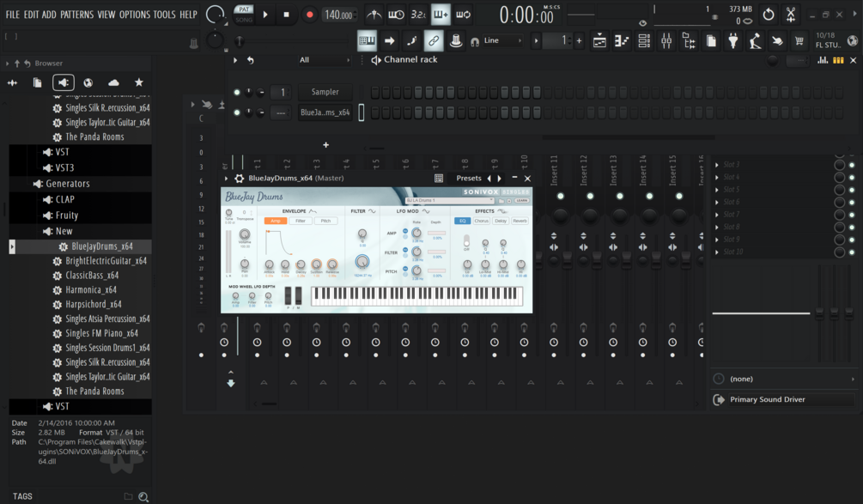Image resolution: width=863 pixels, height=504 pixels.
Task: Open BlueJayDrums plugin gear settings icon
Action: pyautogui.click(x=239, y=179)
